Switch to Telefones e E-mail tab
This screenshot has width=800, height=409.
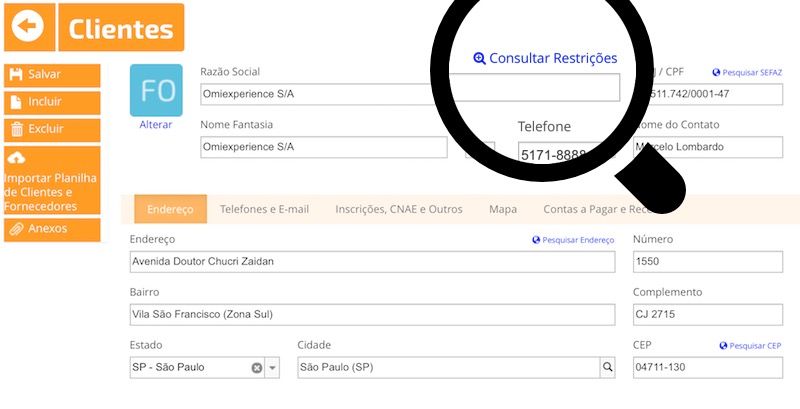pyautogui.click(x=264, y=209)
